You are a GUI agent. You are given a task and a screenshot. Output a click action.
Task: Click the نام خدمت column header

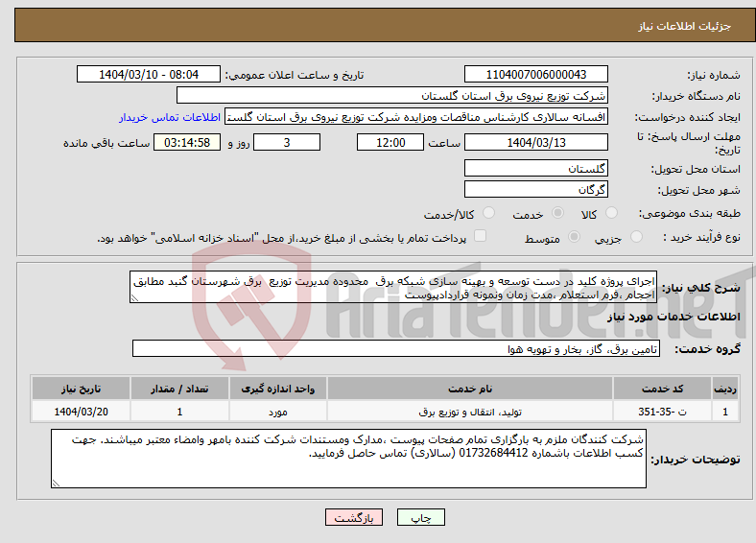point(470,389)
